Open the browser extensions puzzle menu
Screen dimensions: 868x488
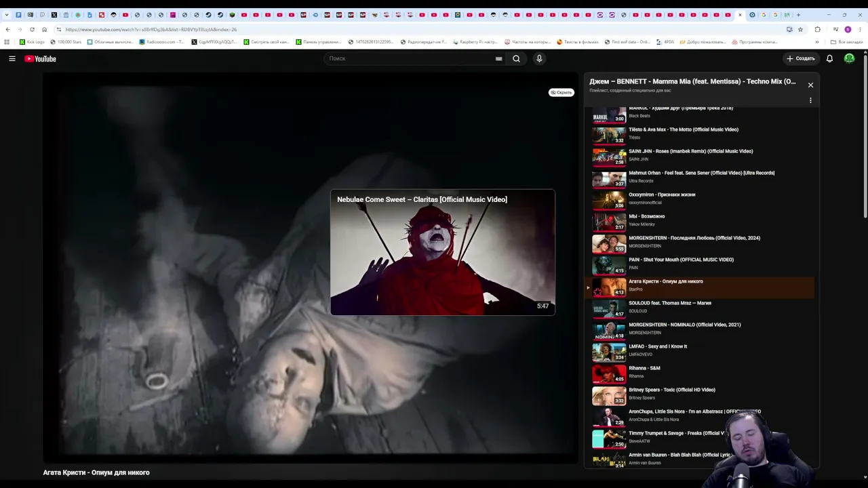(817, 29)
